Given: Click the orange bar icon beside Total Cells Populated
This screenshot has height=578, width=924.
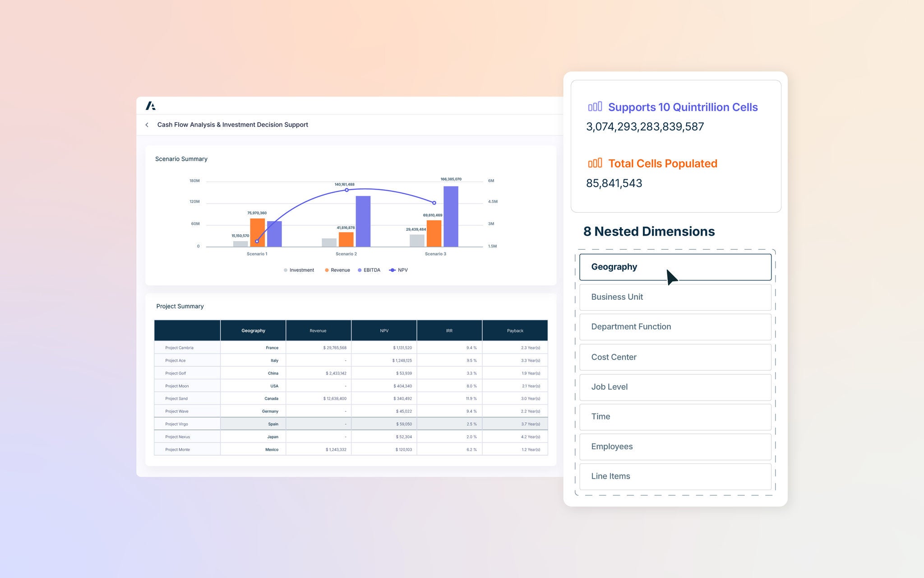Looking at the screenshot, I should tap(595, 163).
